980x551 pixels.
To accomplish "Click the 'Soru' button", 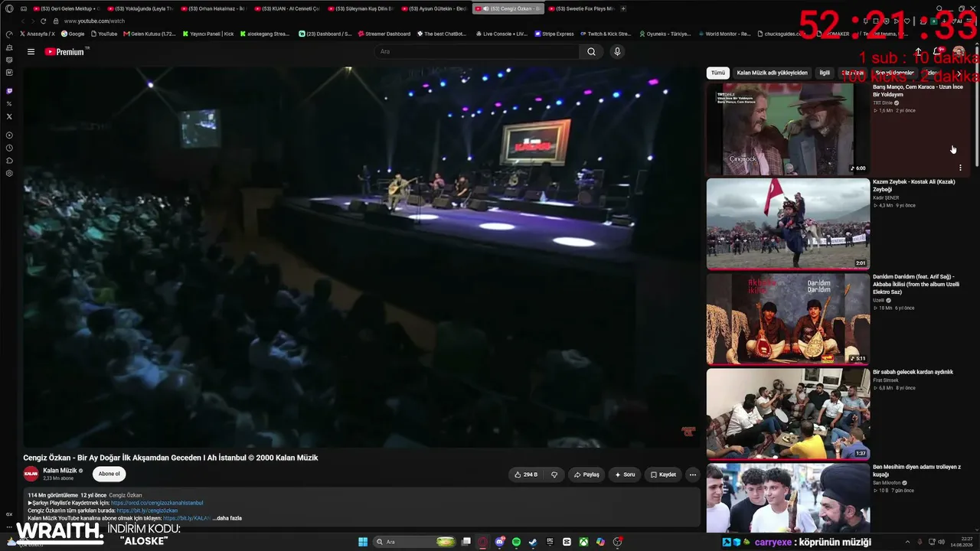I will pyautogui.click(x=625, y=474).
